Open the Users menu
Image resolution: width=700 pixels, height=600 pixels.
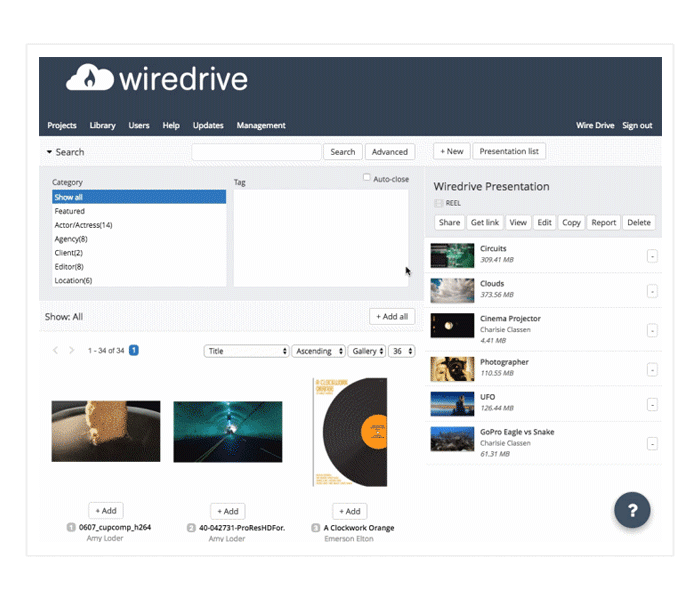click(139, 125)
